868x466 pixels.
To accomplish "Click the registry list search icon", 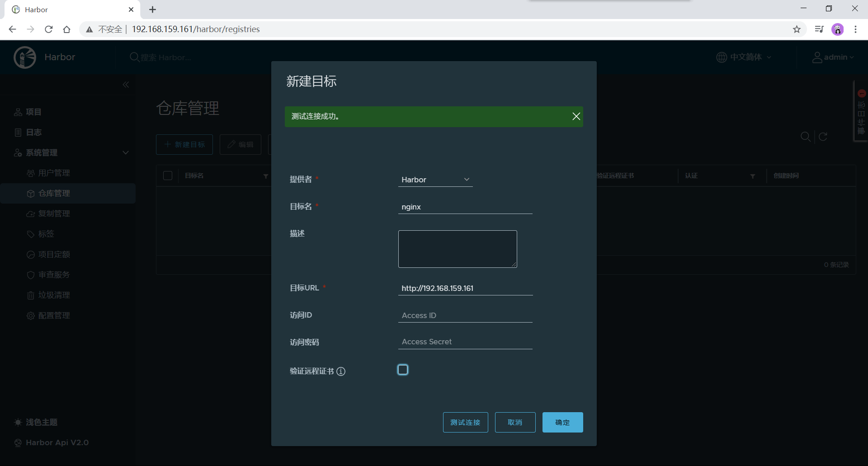I will [x=805, y=137].
